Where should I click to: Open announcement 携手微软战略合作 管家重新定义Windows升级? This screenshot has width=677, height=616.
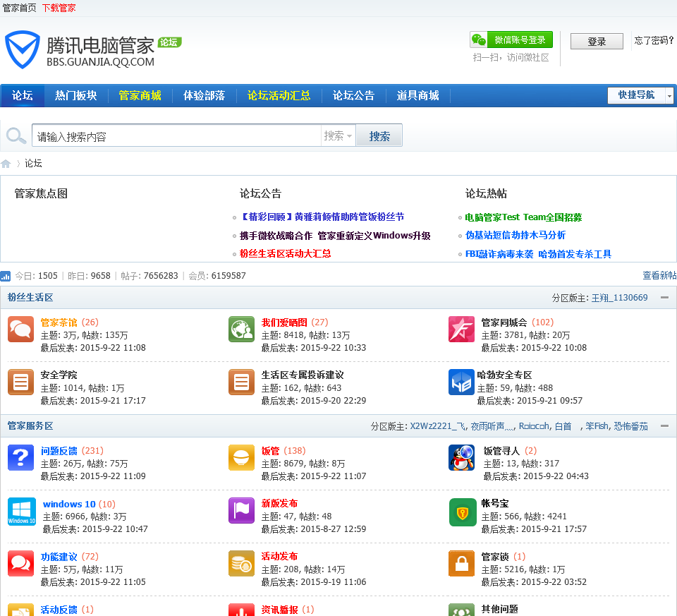[335, 236]
